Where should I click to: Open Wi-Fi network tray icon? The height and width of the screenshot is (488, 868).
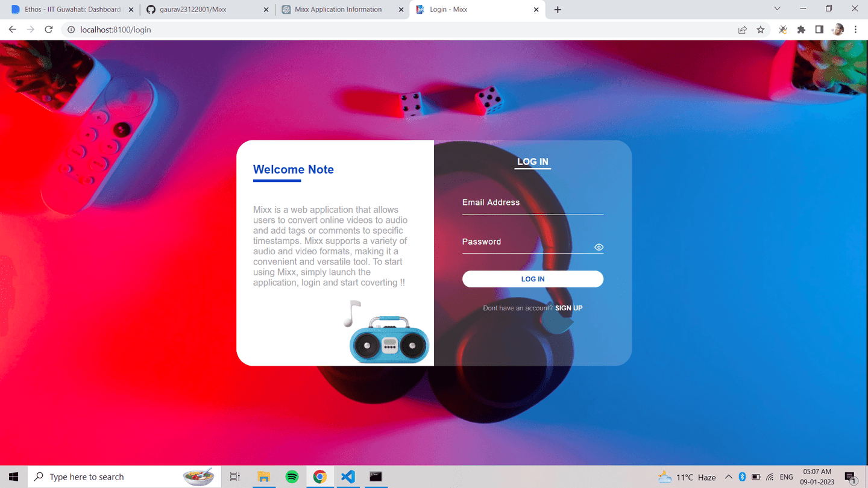coord(770,477)
